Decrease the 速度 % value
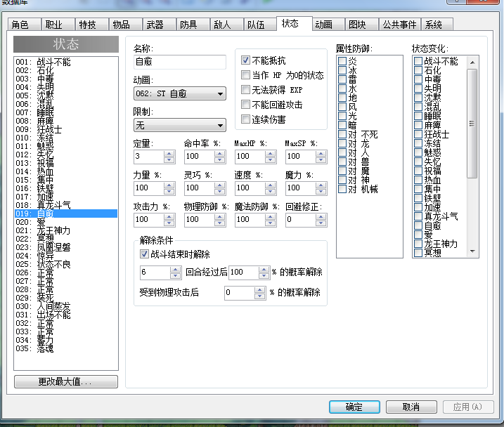Viewport: 504px width, 427px height. pyautogui.click(x=271, y=191)
